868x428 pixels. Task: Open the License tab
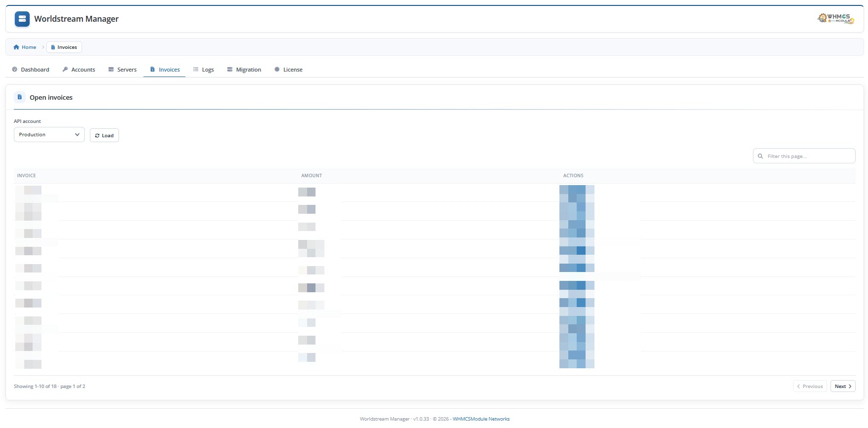click(288, 70)
